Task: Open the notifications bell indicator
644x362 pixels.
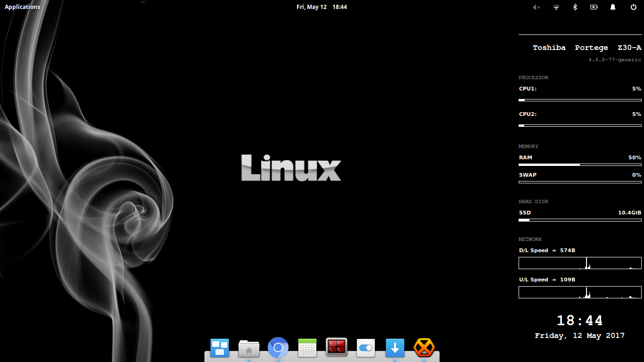Action: [x=613, y=7]
